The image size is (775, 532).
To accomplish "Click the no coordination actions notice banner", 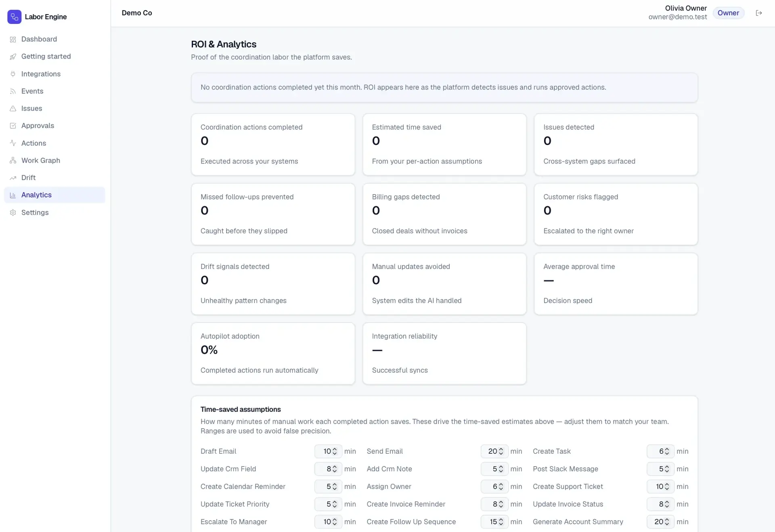I will point(444,88).
